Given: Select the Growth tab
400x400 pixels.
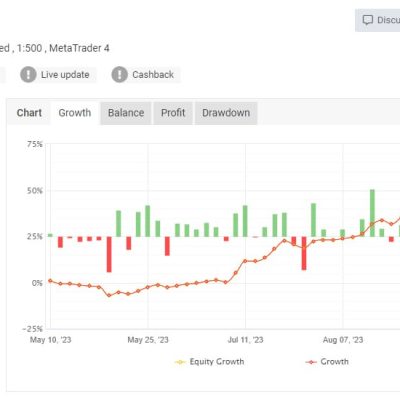Looking at the screenshot, I should coord(75,113).
